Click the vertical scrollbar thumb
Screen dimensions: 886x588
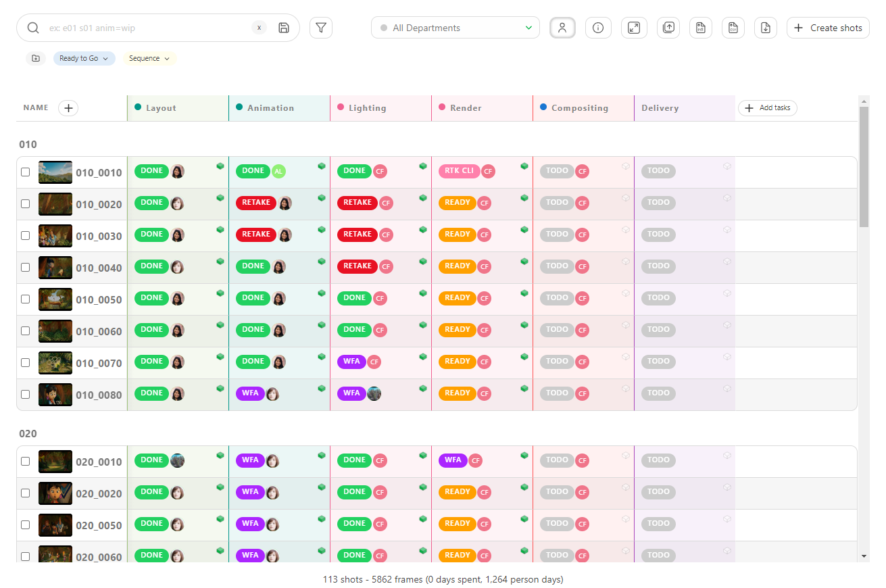click(864, 166)
